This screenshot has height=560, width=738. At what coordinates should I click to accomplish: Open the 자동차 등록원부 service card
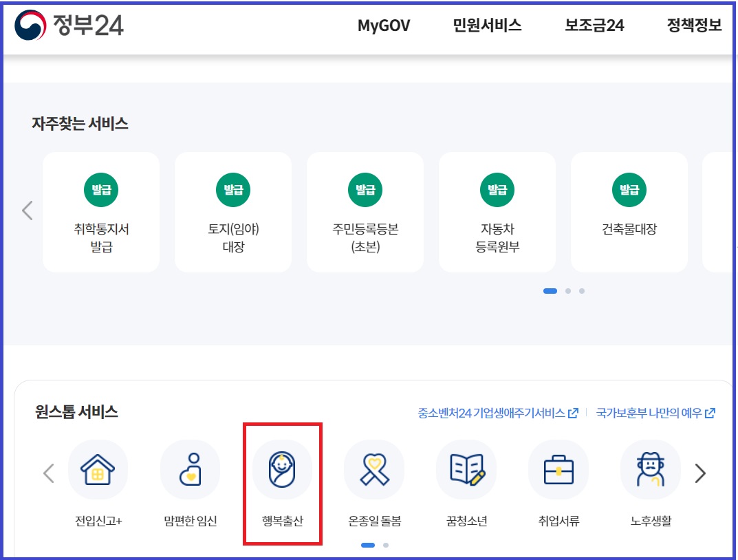(497, 211)
